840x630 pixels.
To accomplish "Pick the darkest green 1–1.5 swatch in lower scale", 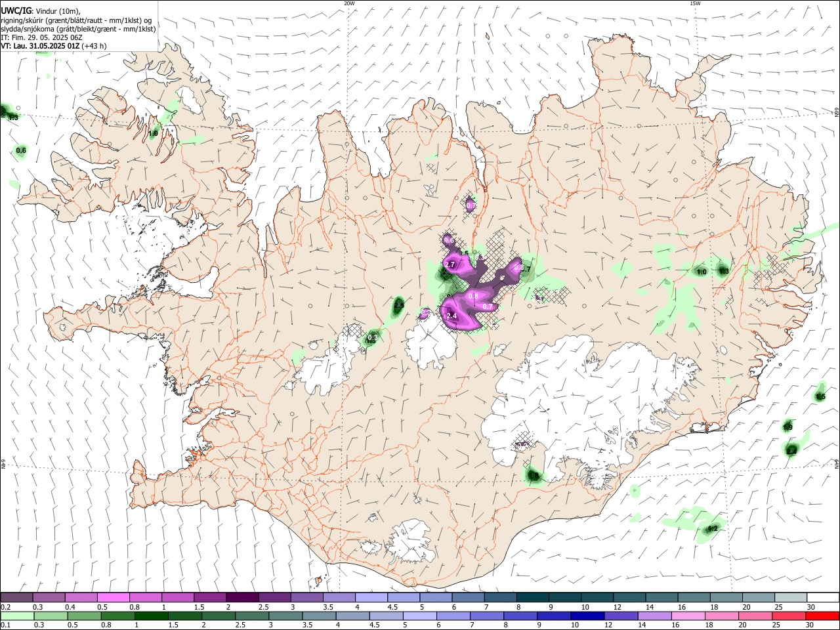I will (x=152, y=616).
